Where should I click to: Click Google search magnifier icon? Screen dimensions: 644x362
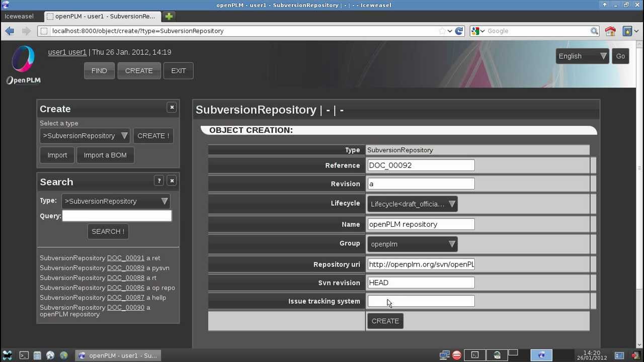coord(594,31)
